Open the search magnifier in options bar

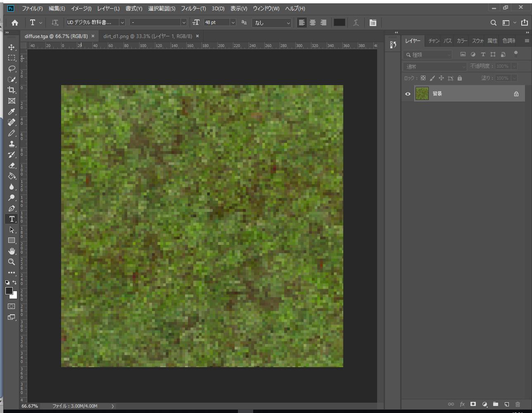(x=493, y=23)
